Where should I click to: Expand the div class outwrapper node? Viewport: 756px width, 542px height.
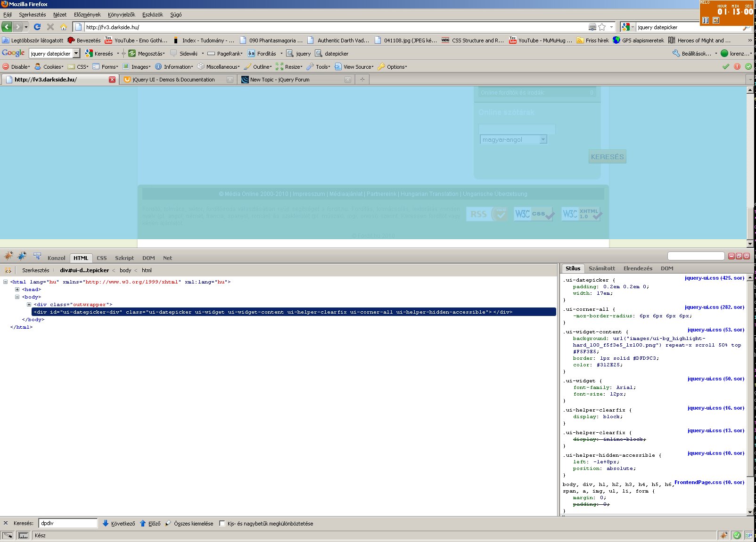(29, 305)
